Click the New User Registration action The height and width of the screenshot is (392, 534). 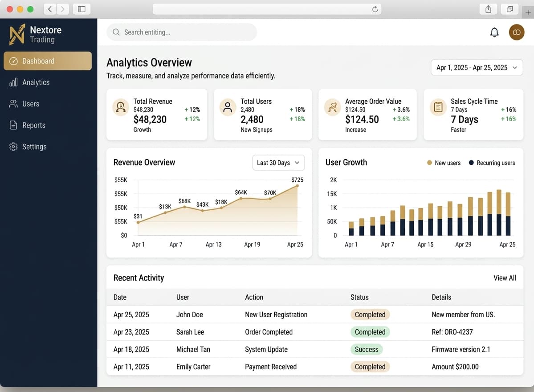(276, 314)
